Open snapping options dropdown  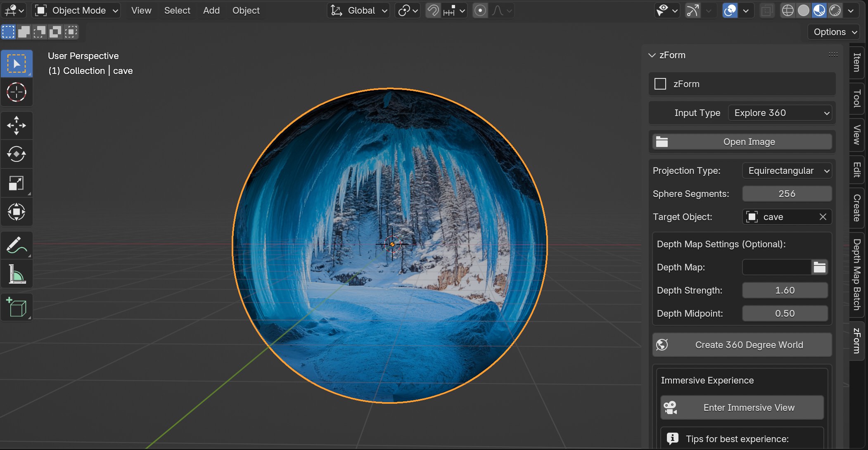(454, 10)
